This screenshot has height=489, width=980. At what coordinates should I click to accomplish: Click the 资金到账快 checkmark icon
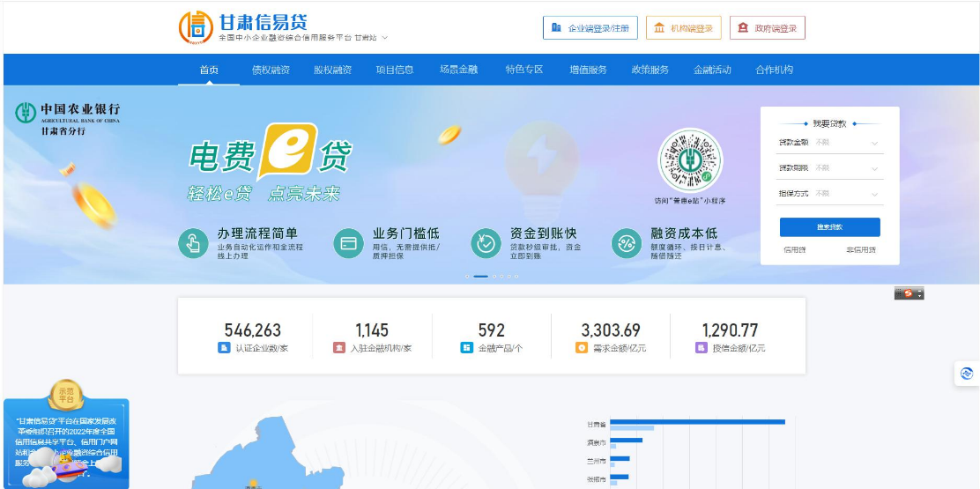tap(486, 243)
